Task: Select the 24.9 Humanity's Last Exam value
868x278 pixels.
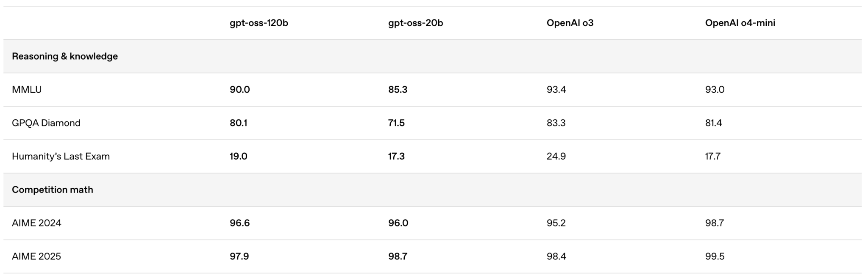Action: click(x=556, y=156)
